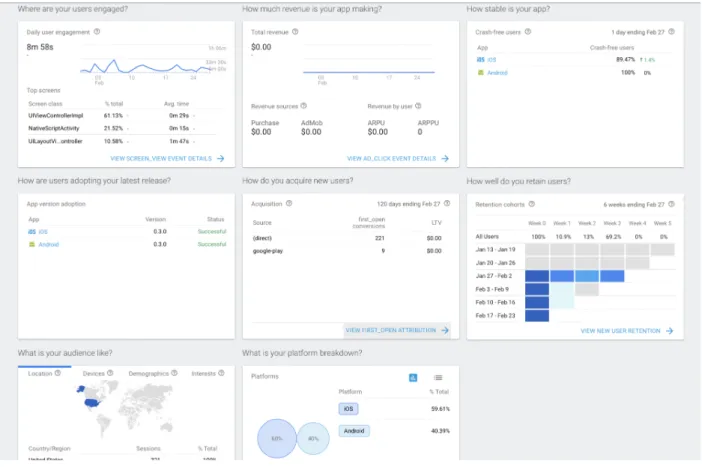Open help for Revenue by user
This screenshot has width=702, height=467.
[x=418, y=106]
